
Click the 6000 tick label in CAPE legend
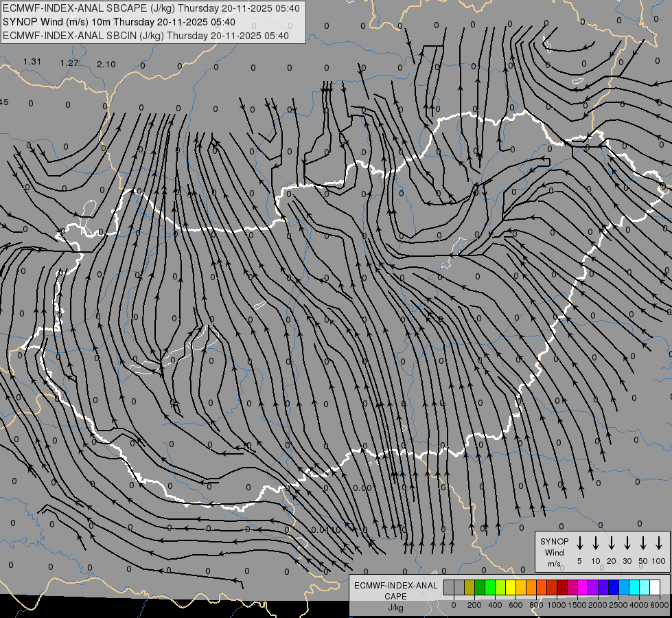660,605
